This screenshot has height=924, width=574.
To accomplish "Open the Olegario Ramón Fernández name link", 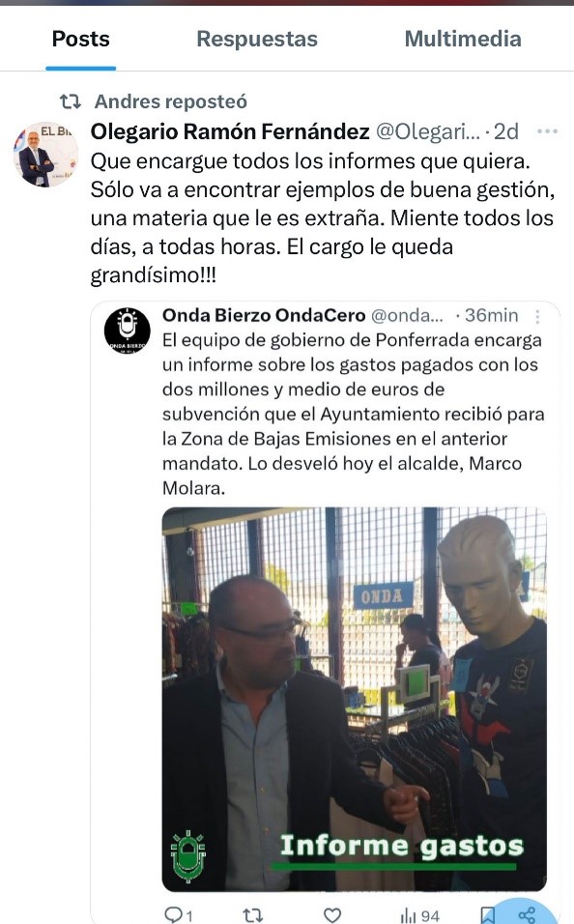I will click(x=230, y=131).
